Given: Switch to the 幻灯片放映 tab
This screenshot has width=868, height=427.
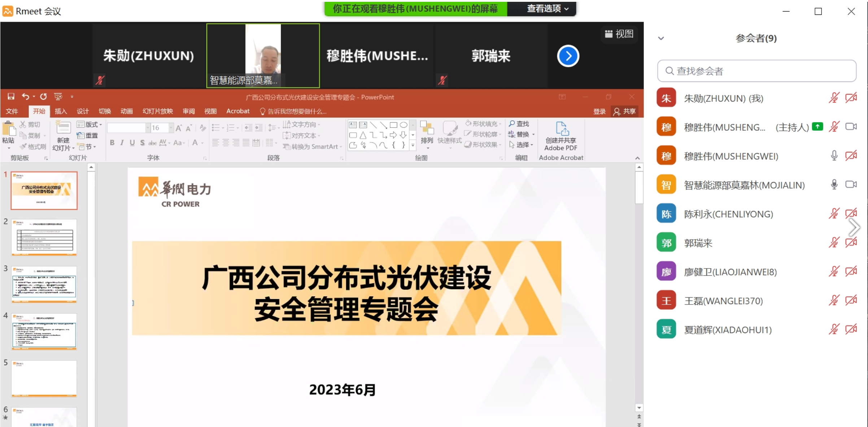Looking at the screenshot, I should [157, 111].
